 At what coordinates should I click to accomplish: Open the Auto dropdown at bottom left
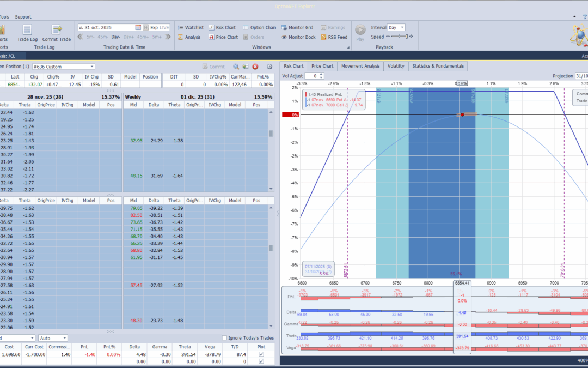pyautogui.click(x=64, y=338)
